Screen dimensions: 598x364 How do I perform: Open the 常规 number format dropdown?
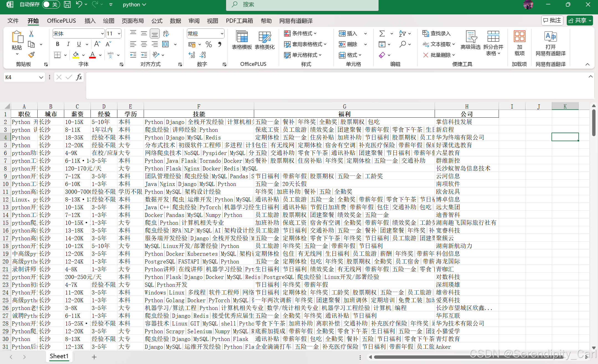(222, 34)
